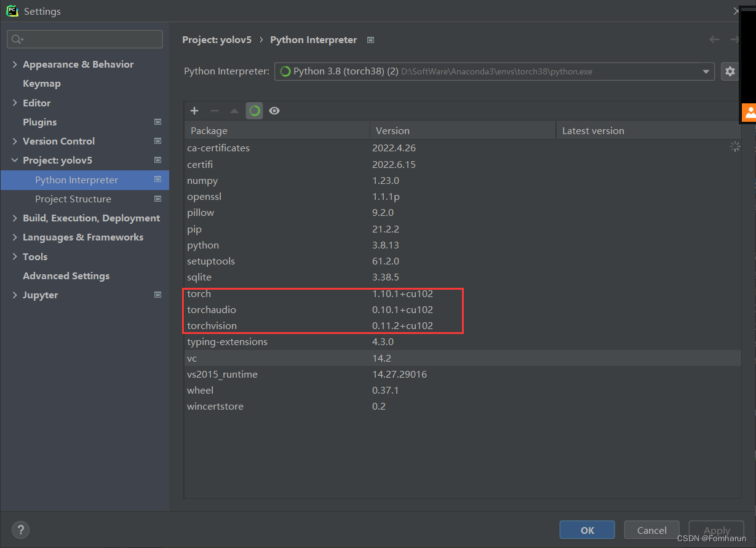
Task: Toggle the show early releases eye icon
Action: (x=274, y=111)
